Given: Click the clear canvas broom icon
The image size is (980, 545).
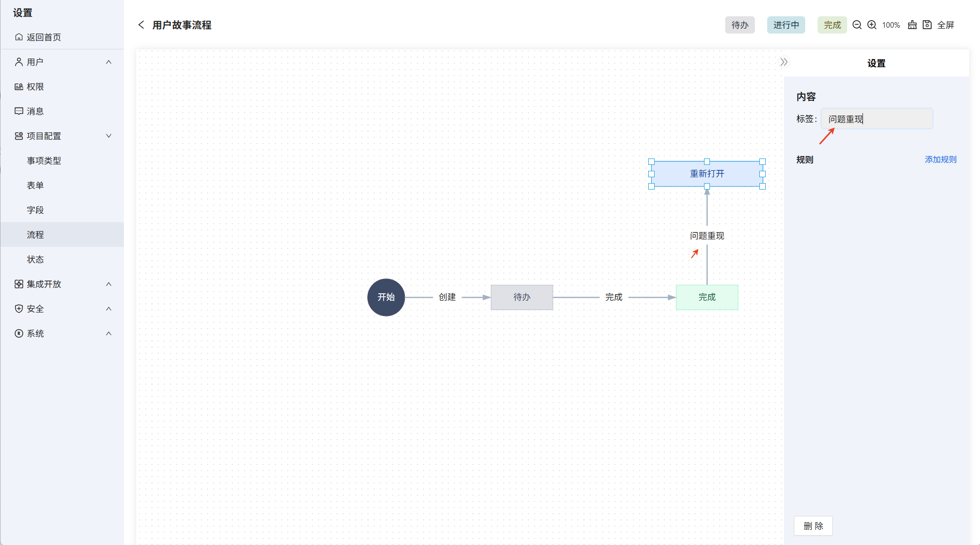Looking at the screenshot, I should pos(912,25).
